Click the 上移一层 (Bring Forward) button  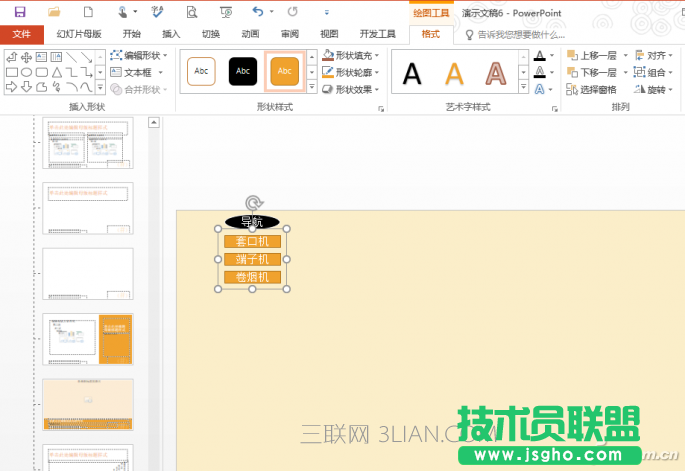(593, 56)
